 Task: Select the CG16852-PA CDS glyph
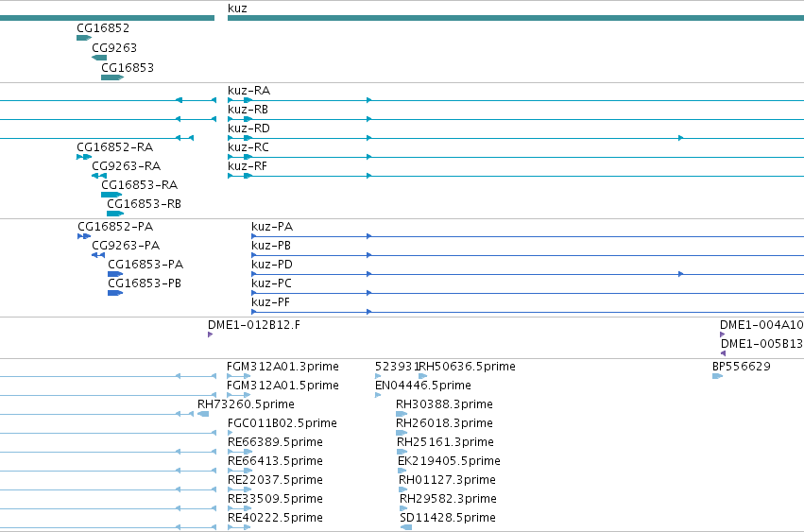click(84, 236)
